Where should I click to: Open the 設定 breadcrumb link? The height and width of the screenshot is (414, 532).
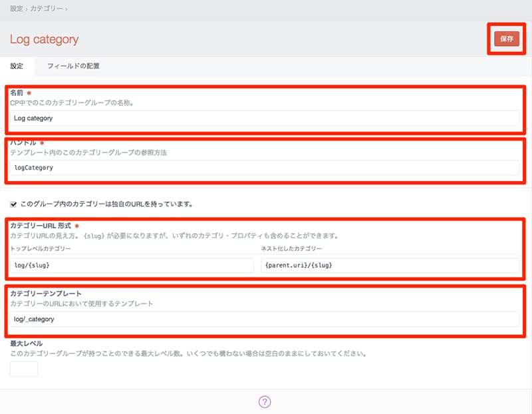pyautogui.click(x=17, y=9)
